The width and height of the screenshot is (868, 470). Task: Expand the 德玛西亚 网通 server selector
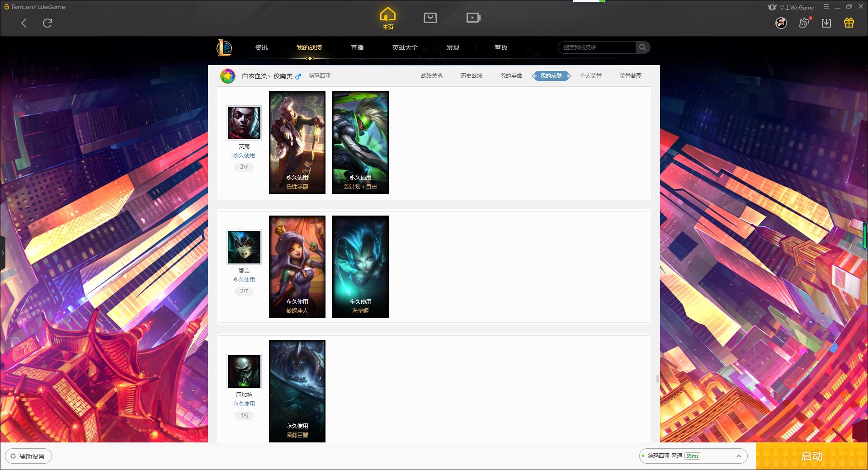[693, 456]
